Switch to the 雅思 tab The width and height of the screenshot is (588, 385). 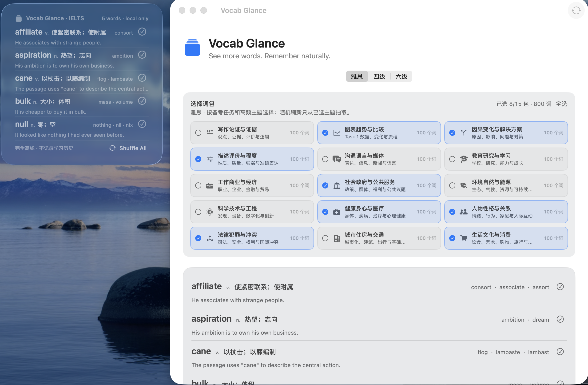pos(357,76)
